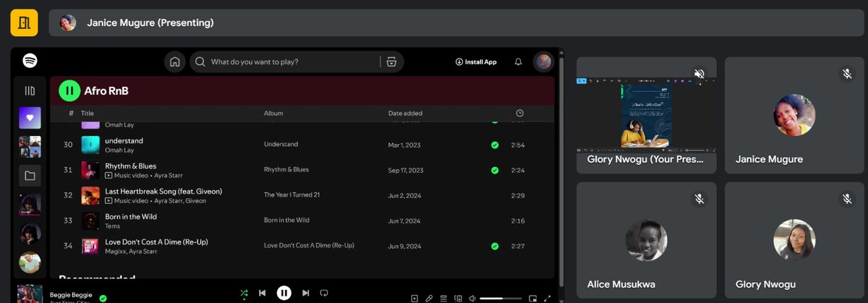Pause Afro RnB playlist with green button
Image resolution: width=868 pixels, height=303 pixels.
click(69, 90)
